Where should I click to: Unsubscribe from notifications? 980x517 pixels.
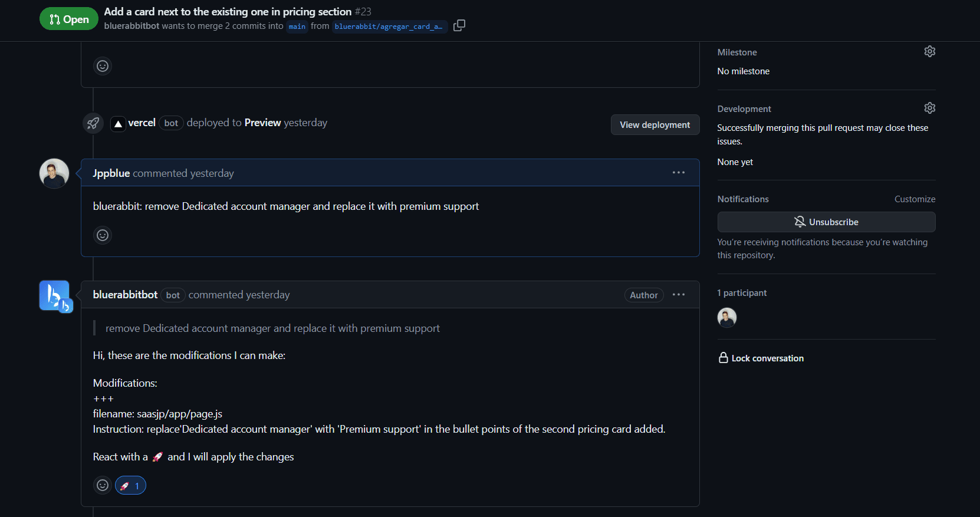(826, 222)
